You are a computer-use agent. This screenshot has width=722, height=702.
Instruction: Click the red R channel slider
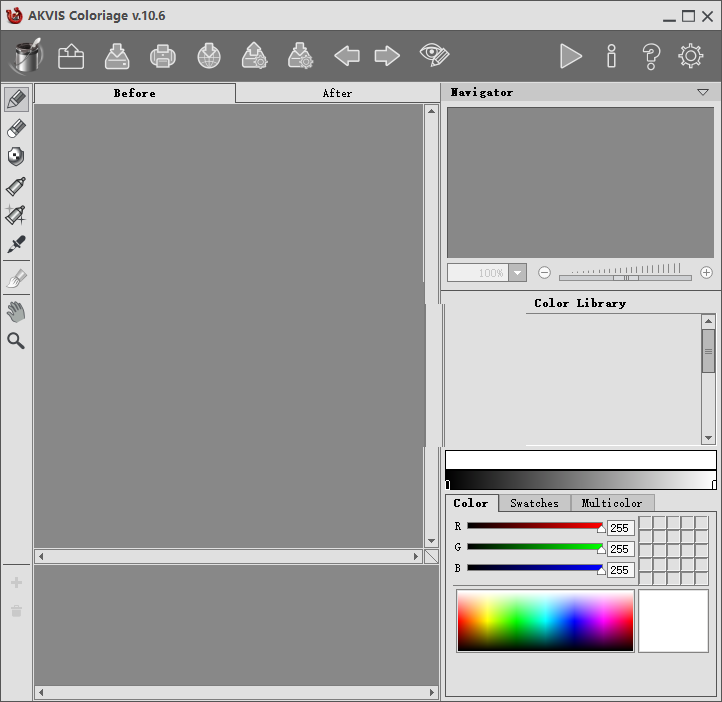534,526
